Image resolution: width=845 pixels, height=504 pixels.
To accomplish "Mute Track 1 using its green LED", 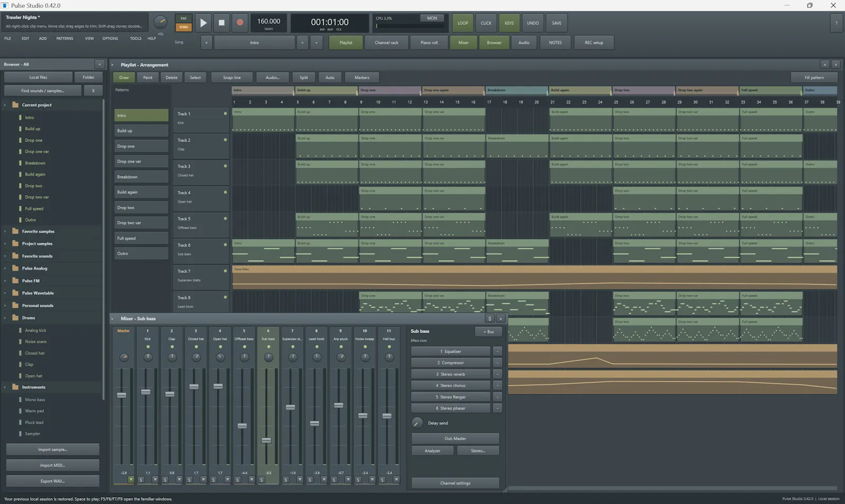I will click(x=226, y=113).
